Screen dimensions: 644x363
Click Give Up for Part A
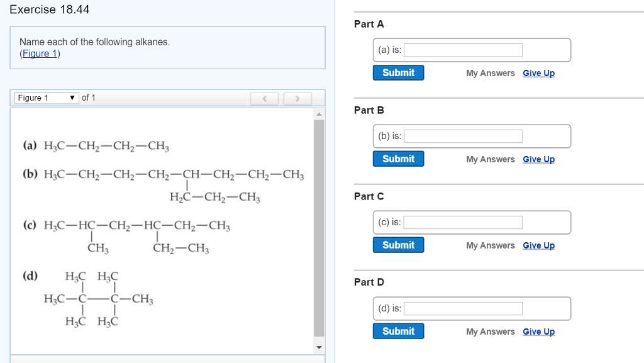coord(538,73)
